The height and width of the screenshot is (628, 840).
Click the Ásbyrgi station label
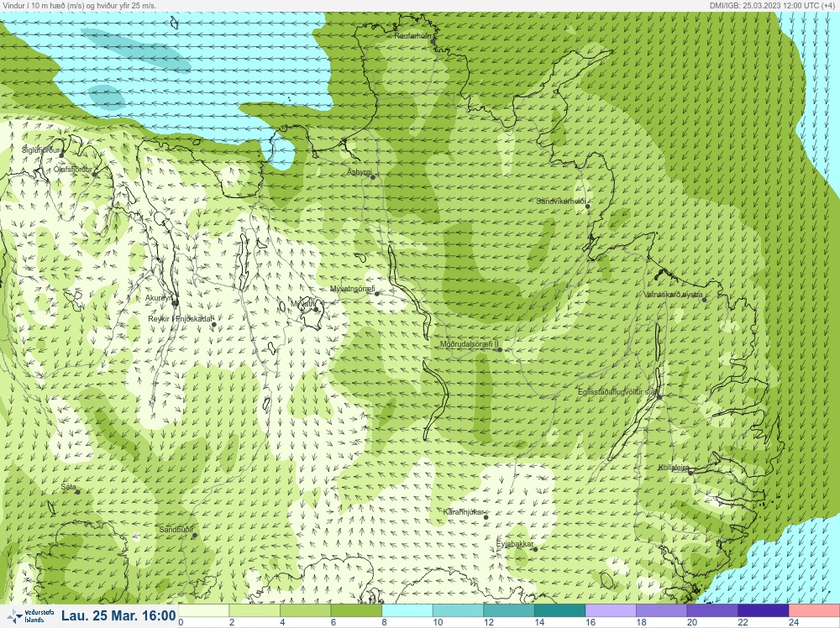[359, 172]
